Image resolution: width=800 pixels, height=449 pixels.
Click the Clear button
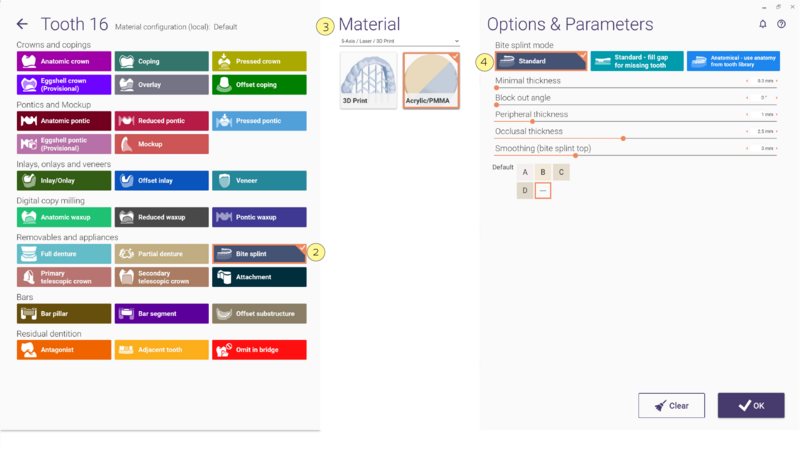pyautogui.click(x=671, y=406)
